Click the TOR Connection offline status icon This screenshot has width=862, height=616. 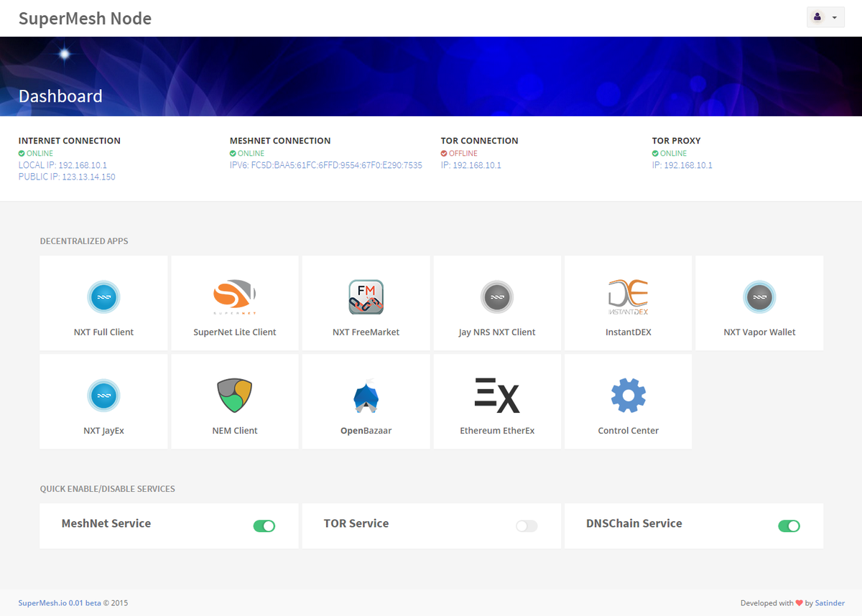444,154
